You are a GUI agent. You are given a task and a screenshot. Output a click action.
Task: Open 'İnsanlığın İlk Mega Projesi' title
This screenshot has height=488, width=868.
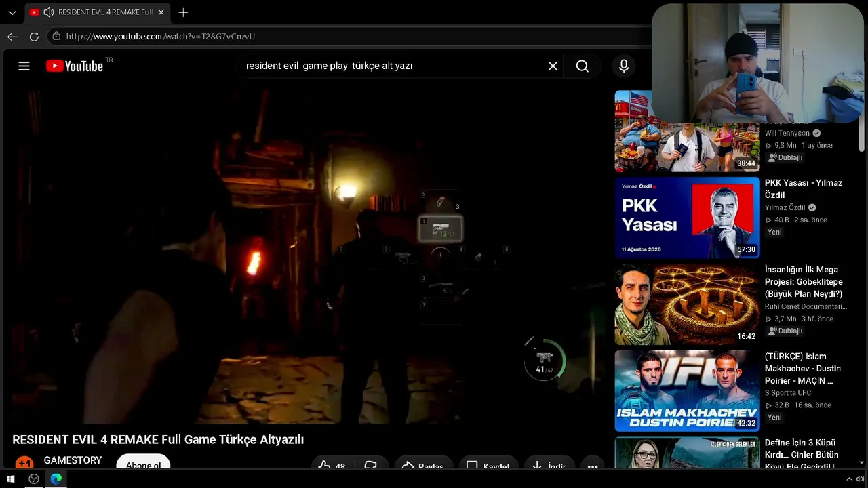(x=804, y=282)
